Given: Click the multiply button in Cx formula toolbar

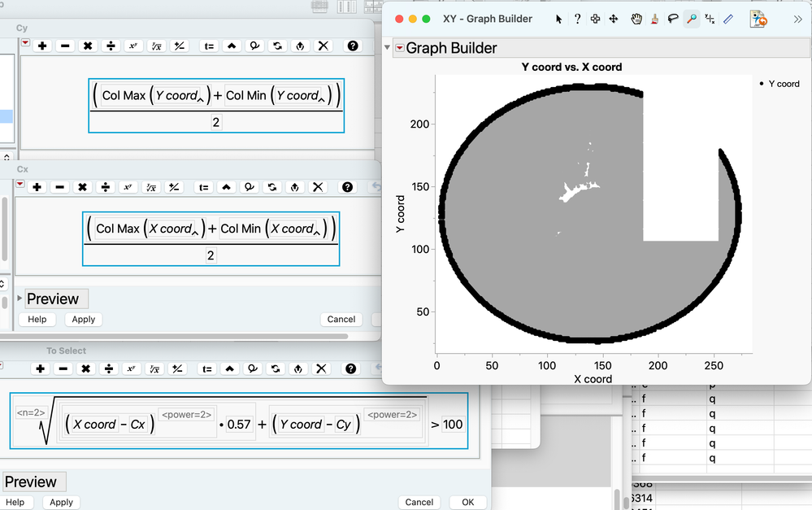Looking at the screenshot, I should pyautogui.click(x=82, y=187).
